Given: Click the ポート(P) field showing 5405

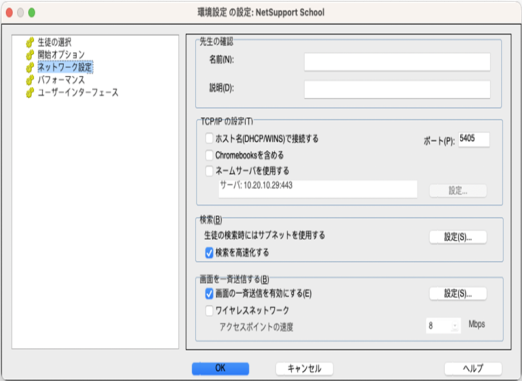Looking at the screenshot, I should [x=474, y=139].
